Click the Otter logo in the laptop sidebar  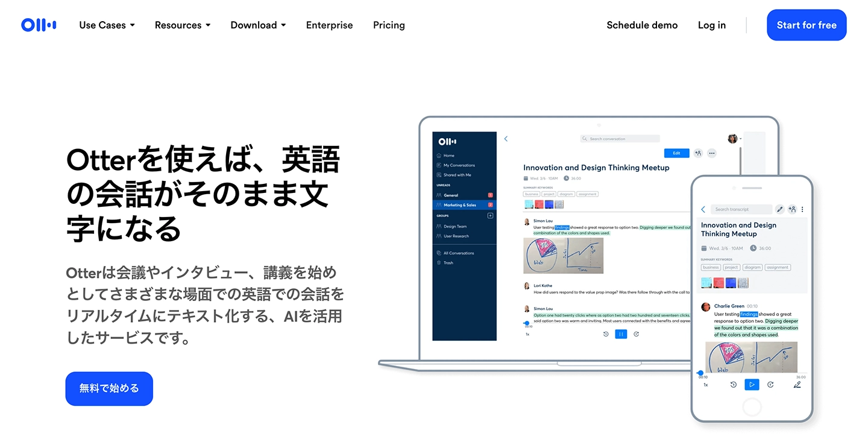point(447,142)
